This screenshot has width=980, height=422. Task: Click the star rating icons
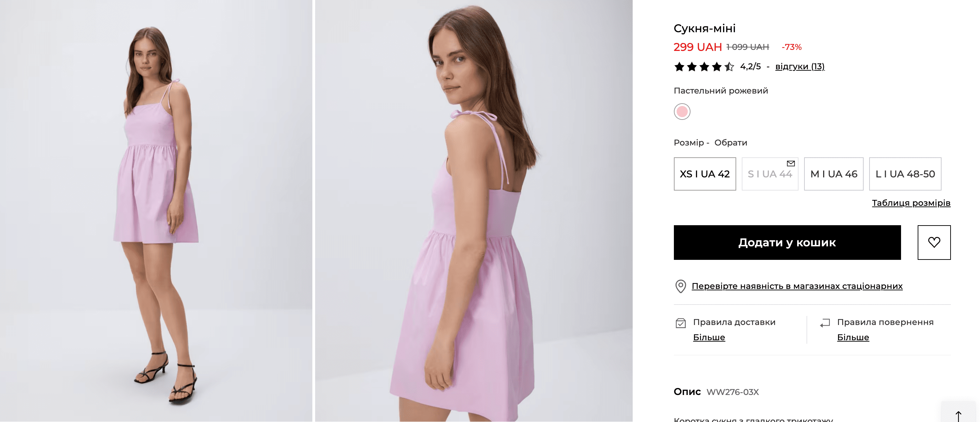[703, 67]
